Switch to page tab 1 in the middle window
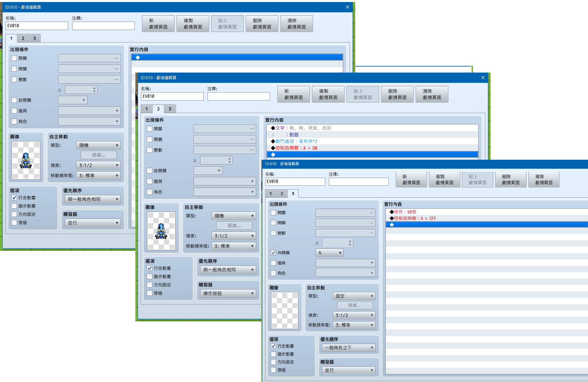This screenshot has width=588, height=382. tap(147, 109)
